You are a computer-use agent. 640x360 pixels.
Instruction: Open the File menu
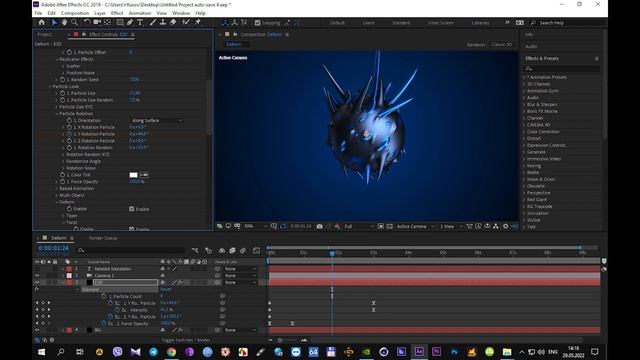coord(38,13)
